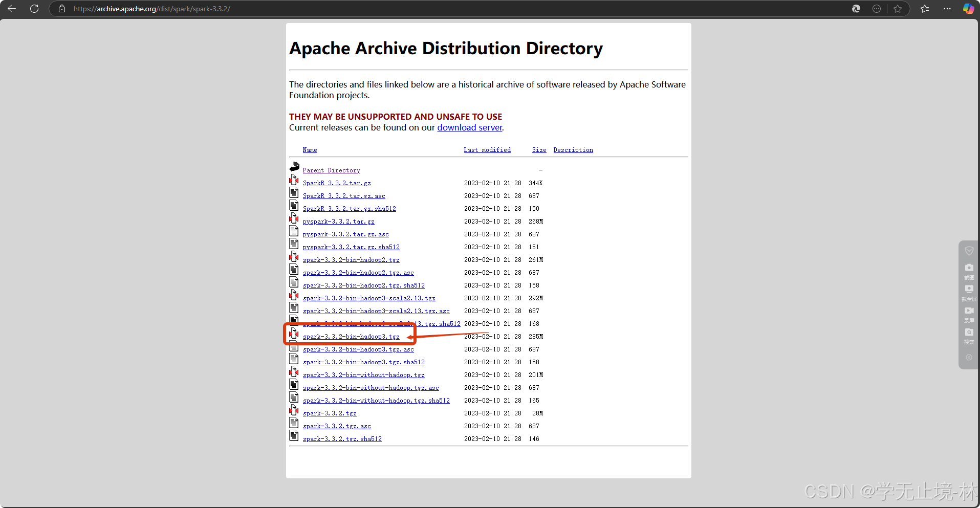This screenshot has width=980, height=508.
Task: Open spark-3.3.2.tgz.sha512 link
Action: pyautogui.click(x=342, y=439)
